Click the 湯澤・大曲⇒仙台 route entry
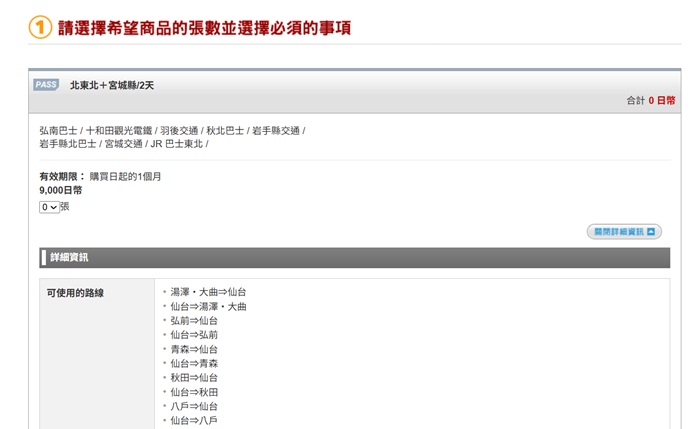The height and width of the screenshot is (429, 700). click(x=208, y=292)
